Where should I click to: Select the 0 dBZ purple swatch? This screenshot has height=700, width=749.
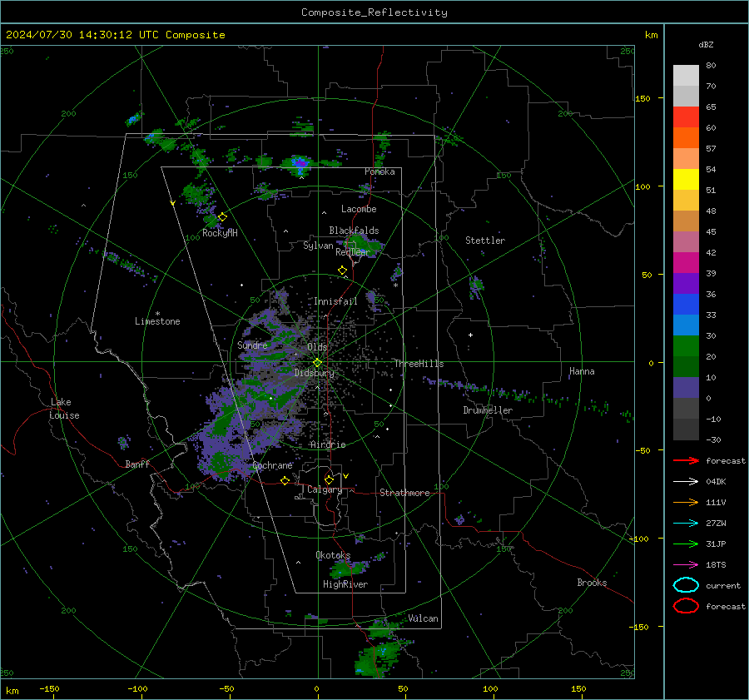tap(686, 387)
